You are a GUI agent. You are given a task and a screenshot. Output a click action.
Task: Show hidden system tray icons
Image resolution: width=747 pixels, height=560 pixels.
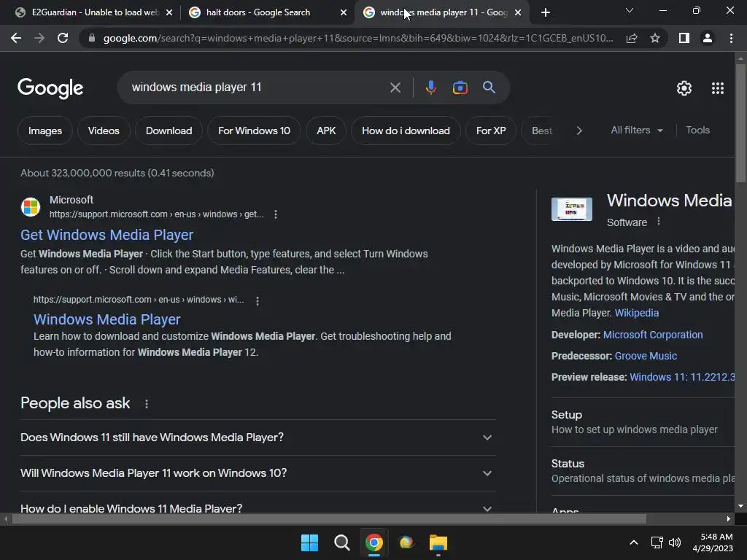634,542
